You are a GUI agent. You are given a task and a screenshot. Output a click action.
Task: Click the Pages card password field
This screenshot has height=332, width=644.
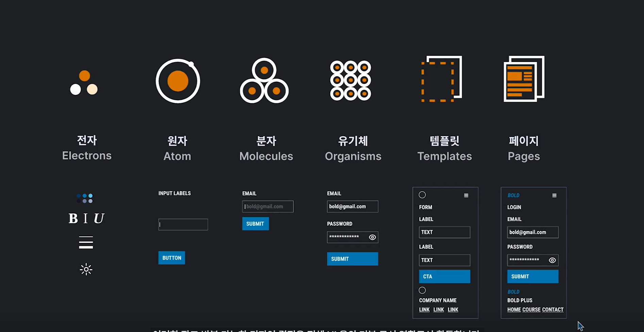click(x=533, y=260)
